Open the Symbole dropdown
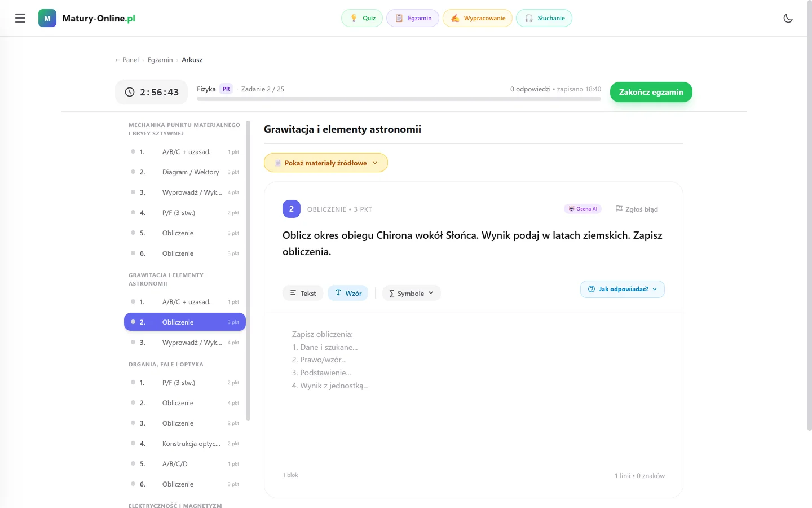 point(412,293)
